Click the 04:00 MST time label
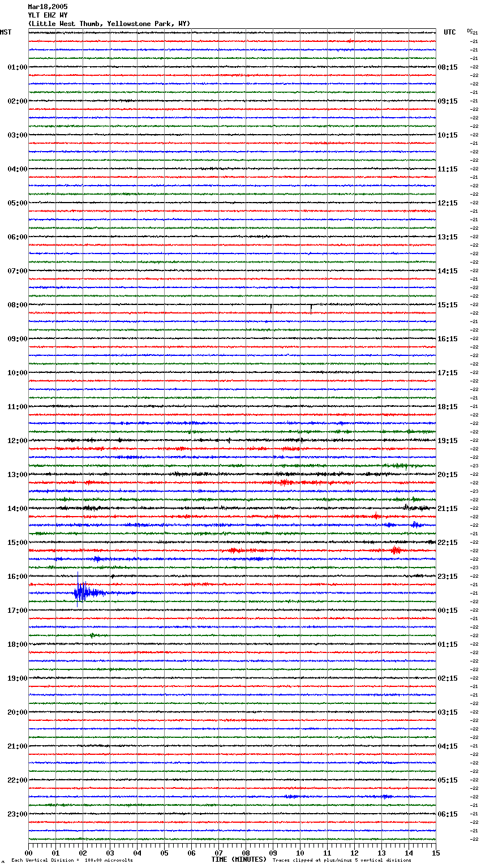 coord(18,169)
